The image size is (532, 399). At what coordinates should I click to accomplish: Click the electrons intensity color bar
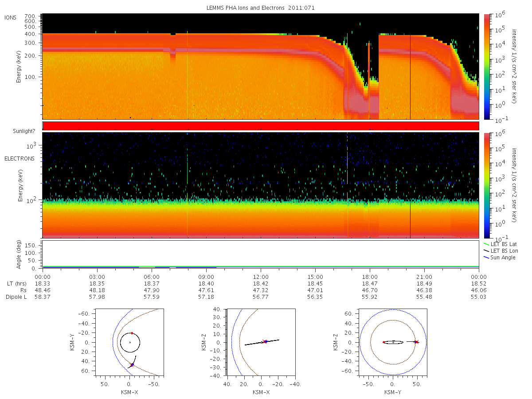[487, 185]
